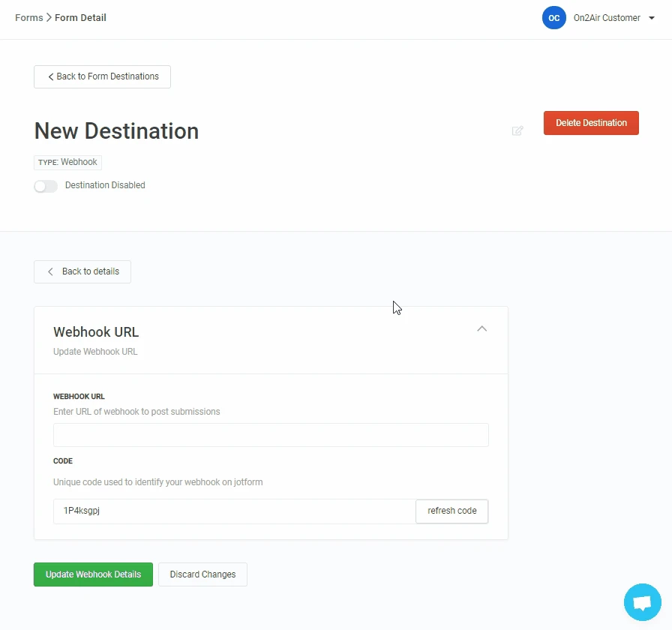The width and height of the screenshot is (672, 630).
Task: Click the New Destination title text
Action: click(116, 130)
